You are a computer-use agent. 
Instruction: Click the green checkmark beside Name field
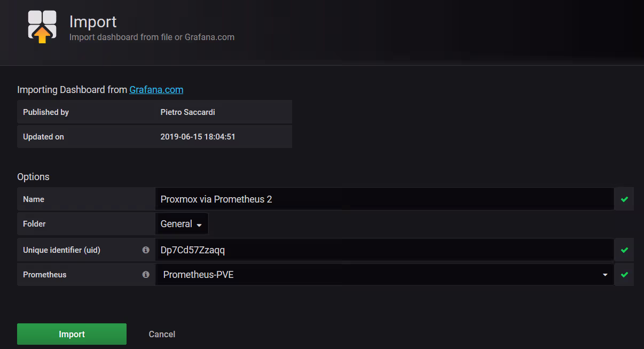pyautogui.click(x=624, y=199)
